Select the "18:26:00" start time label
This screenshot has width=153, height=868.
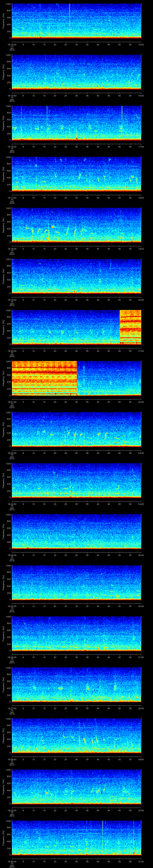(12, 657)
